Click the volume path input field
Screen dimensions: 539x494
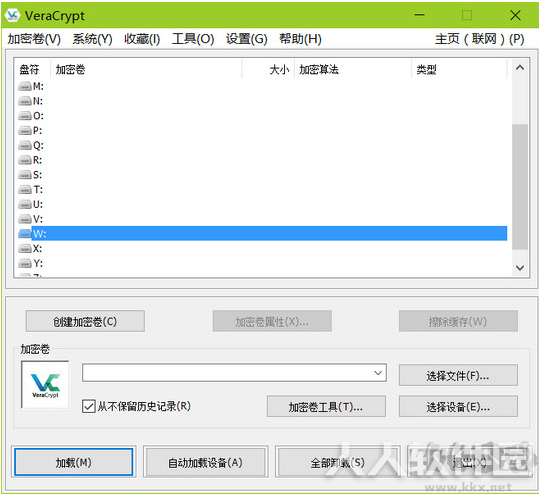(x=227, y=373)
